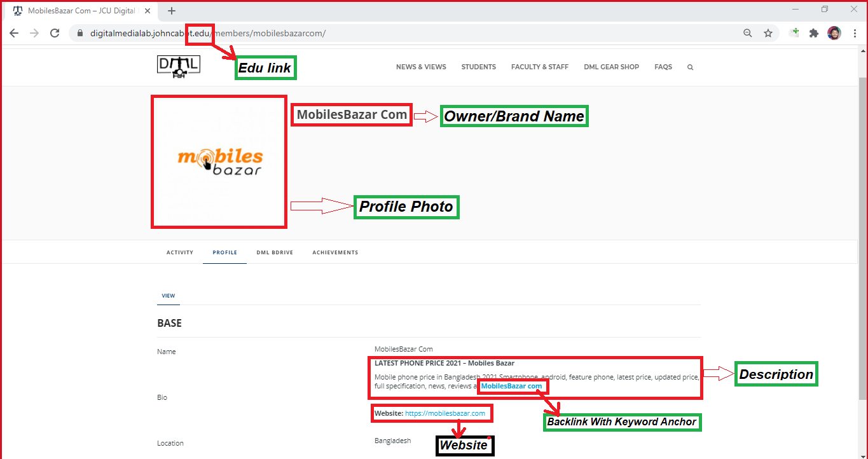Image resolution: width=868 pixels, height=459 pixels.
Task: Open the NEWS & VIEWS menu
Action: click(x=421, y=66)
